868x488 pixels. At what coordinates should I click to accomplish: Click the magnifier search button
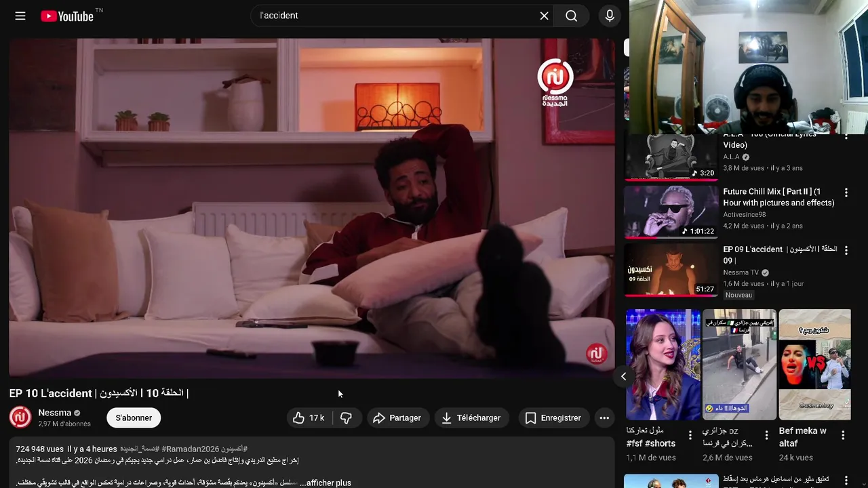[571, 16]
